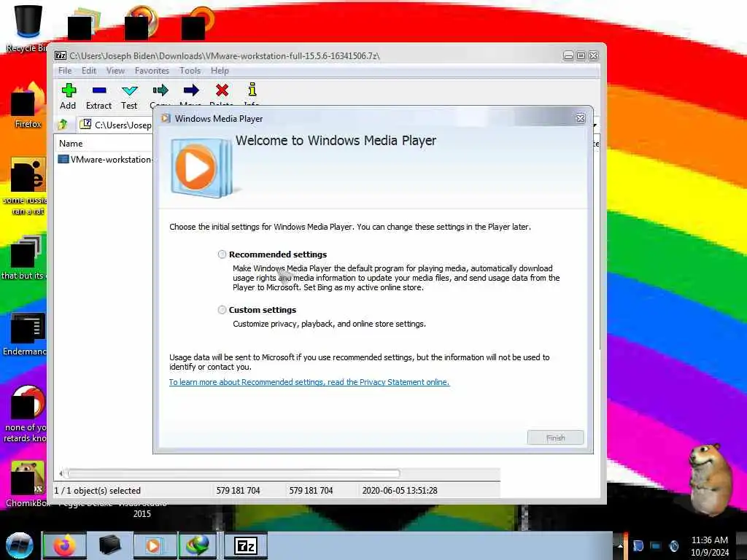Screen dimensions: 747x560
Task: Click the 7-Zip address path field
Action: [115, 125]
